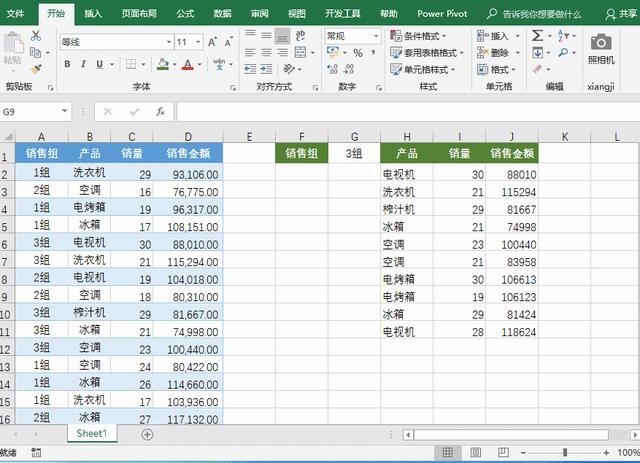Viewport: 640px width, 463px height.
Task: Open number format 常规 dropdown
Action: tap(376, 36)
